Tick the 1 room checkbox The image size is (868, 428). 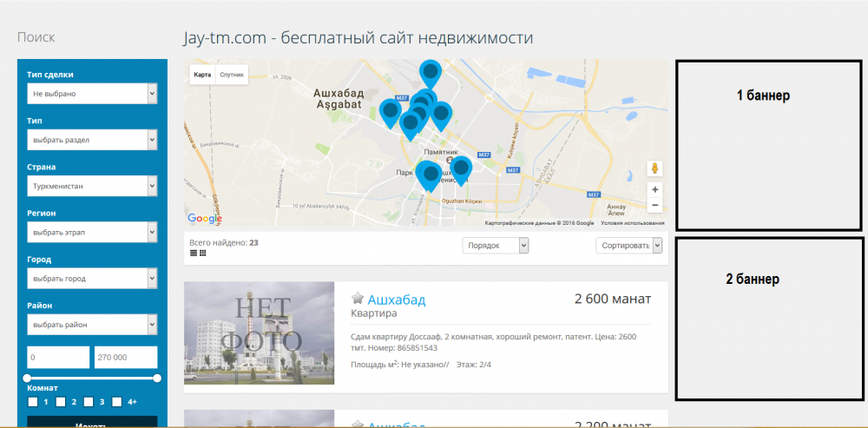coord(33,401)
